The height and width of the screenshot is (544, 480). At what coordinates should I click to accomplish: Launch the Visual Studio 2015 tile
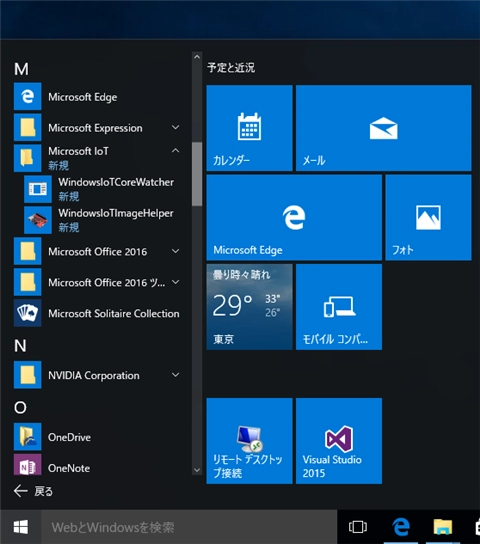(x=339, y=441)
